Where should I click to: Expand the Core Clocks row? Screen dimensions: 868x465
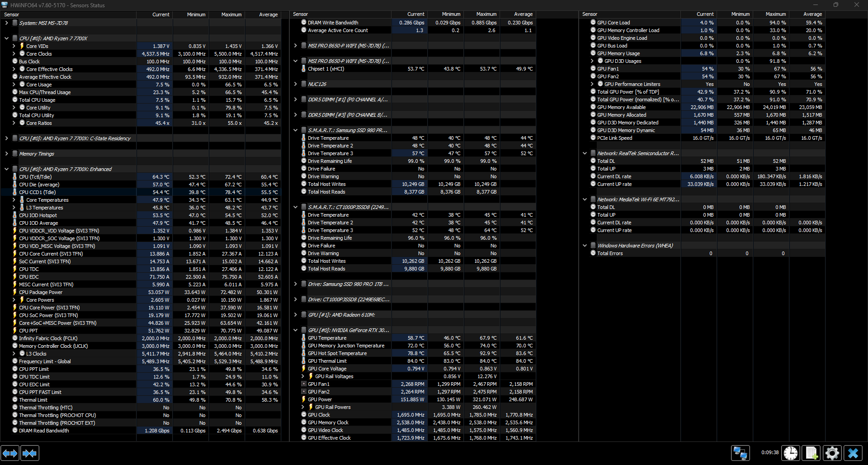click(14, 54)
